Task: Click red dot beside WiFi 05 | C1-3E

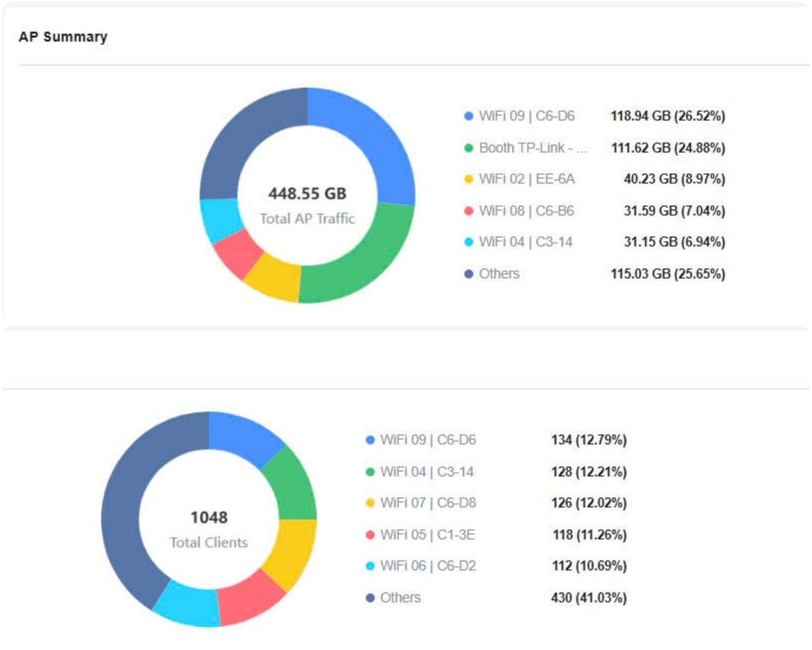Action: click(370, 535)
